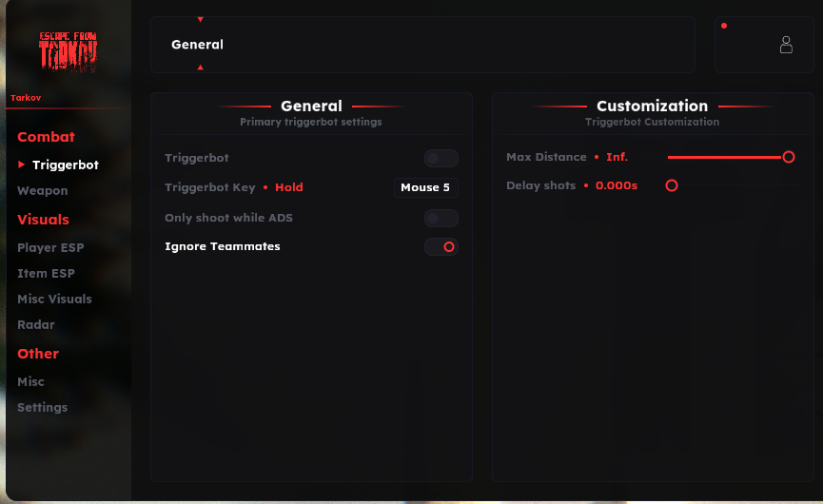Go to Item ESP settings

pos(46,273)
